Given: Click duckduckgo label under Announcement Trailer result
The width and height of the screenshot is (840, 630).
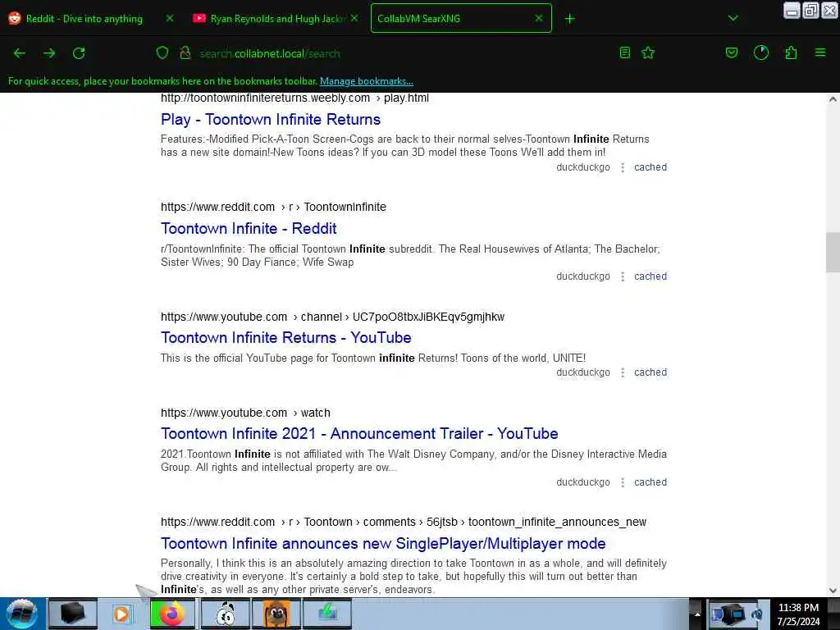Looking at the screenshot, I should pyautogui.click(x=583, y=482).
